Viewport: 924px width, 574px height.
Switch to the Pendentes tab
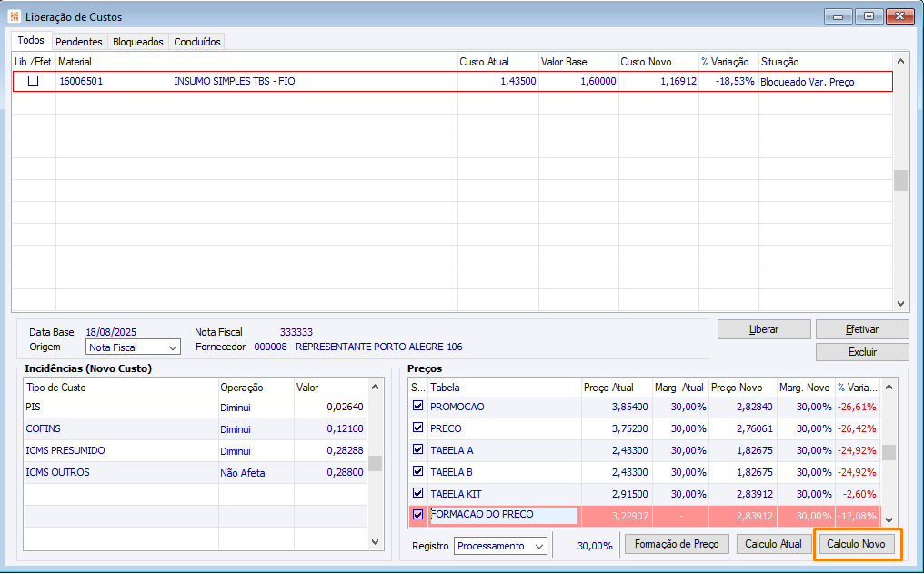tap(79, 42)
